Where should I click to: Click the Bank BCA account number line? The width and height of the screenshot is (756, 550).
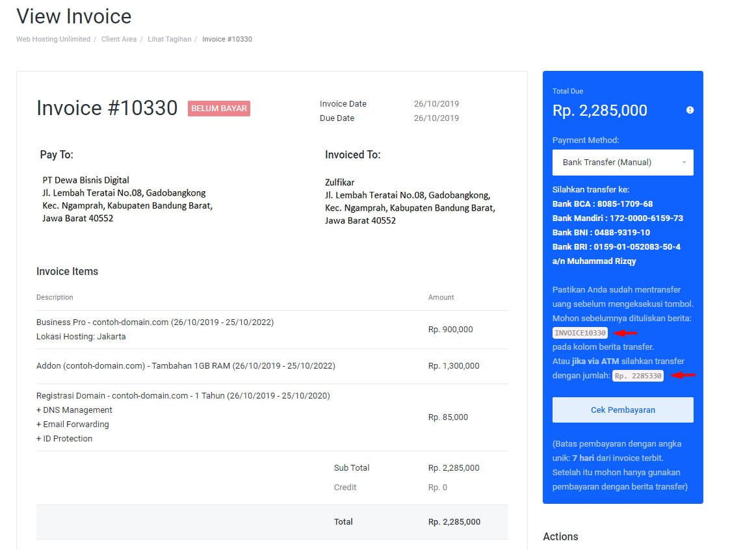click(602, 204)
